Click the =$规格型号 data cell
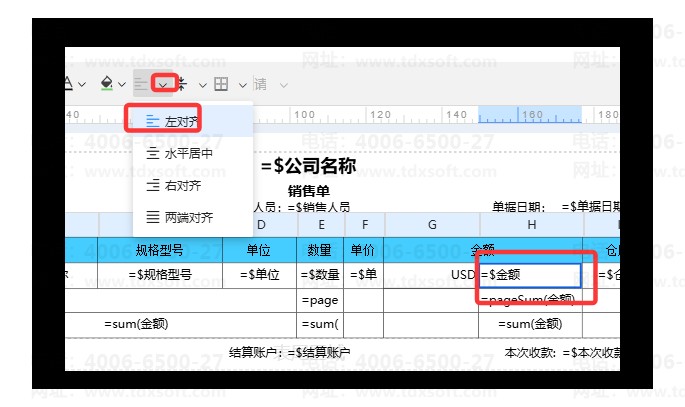This screenshot has width=685, height=407. point(160,274)
